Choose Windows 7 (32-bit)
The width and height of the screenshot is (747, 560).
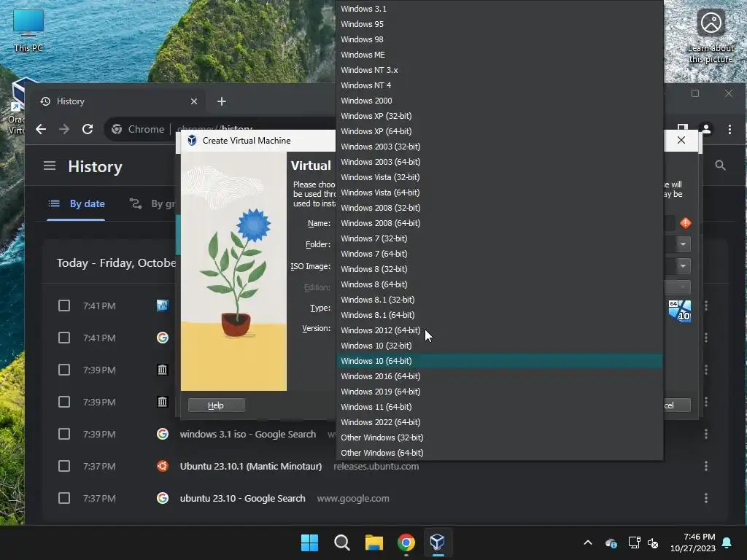(499, 238)
